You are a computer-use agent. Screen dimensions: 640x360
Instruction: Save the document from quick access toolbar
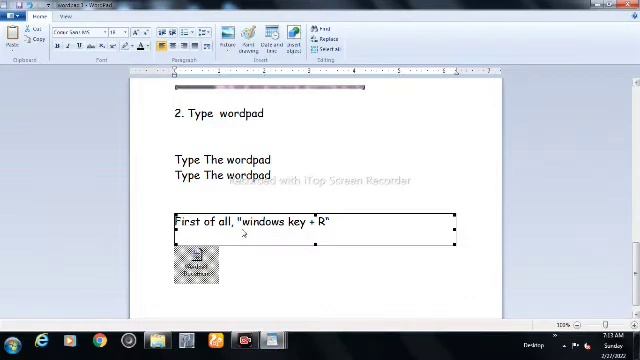click(x=19, y=5)
